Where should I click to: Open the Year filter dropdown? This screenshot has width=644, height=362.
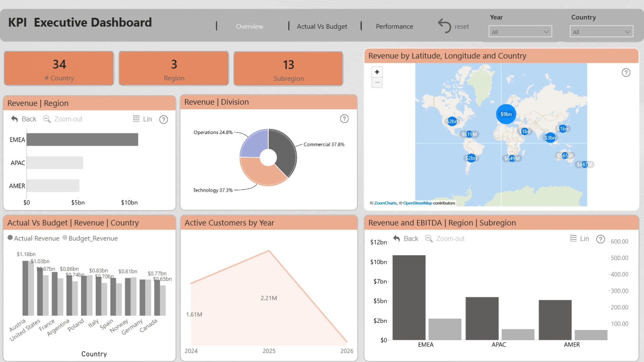click(520, 32)
